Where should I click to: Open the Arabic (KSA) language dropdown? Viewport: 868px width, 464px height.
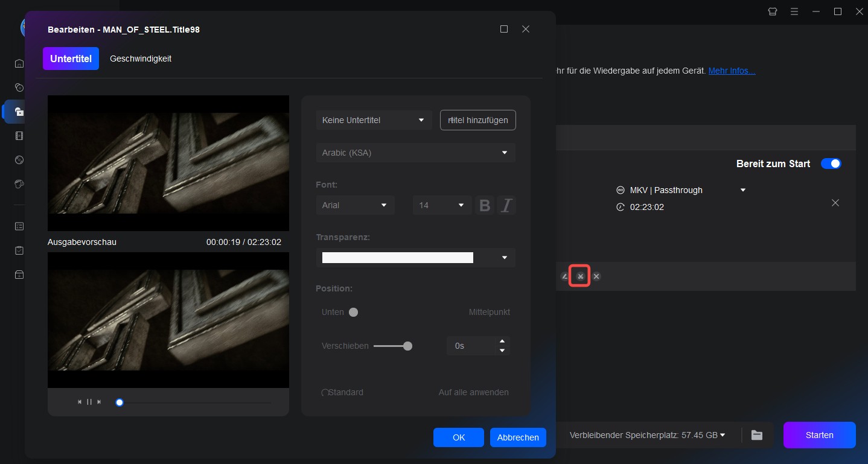click(416, 153)
